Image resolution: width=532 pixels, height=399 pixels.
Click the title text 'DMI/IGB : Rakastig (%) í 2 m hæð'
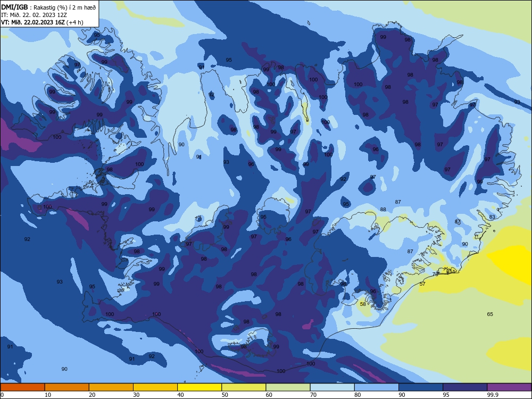click(x=48, y=7)
